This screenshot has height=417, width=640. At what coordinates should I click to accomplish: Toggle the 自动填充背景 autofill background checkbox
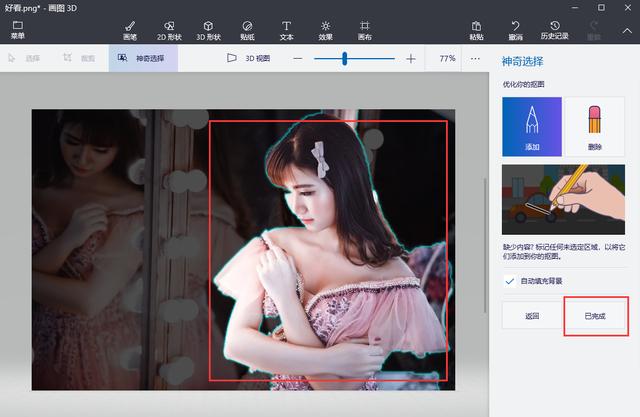(x=509, y=281)
